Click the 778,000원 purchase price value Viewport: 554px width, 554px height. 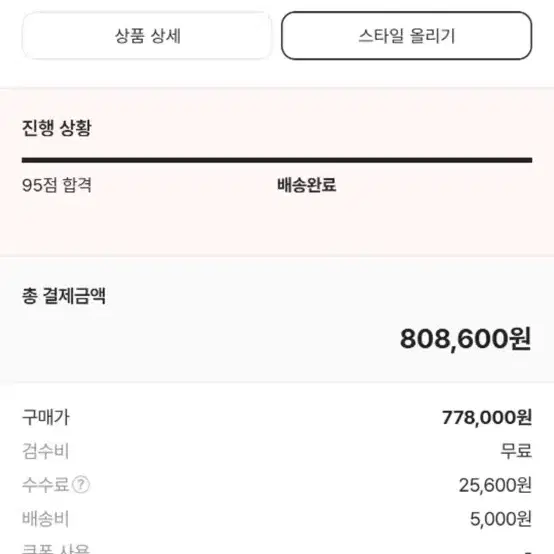(x=487, y=417)
